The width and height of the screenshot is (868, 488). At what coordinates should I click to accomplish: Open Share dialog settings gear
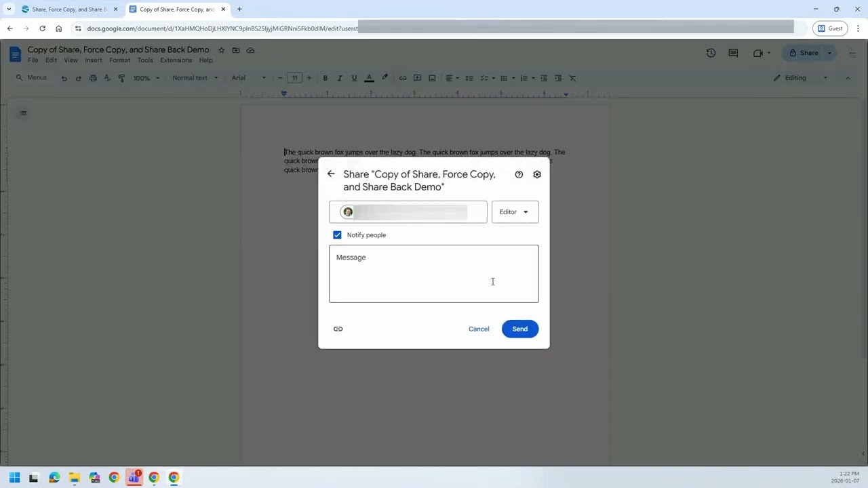[537, 174]
